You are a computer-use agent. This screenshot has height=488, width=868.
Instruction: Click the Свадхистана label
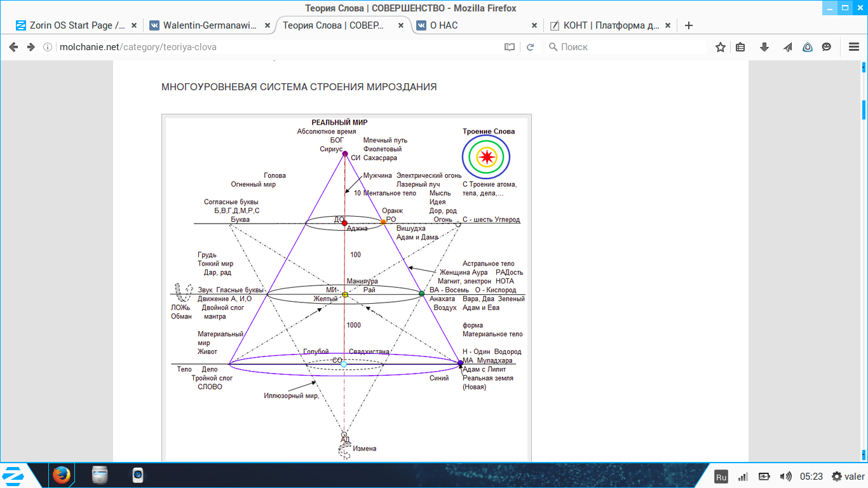369,351
